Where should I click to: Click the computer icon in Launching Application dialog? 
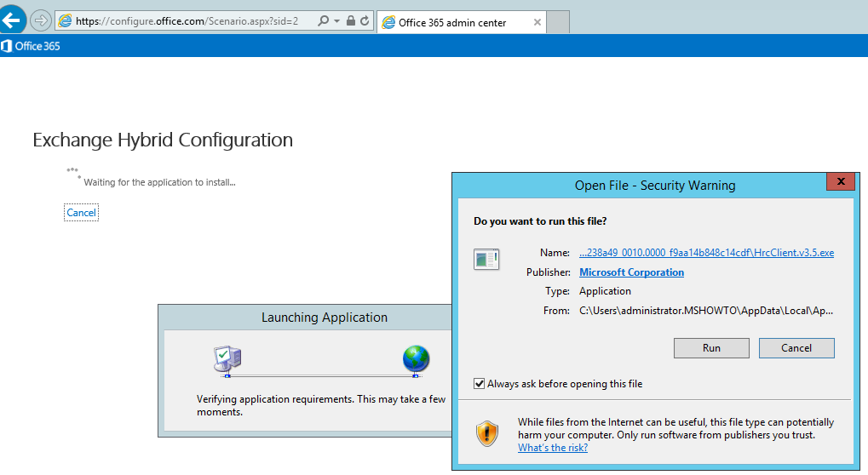tap(227, 360)
